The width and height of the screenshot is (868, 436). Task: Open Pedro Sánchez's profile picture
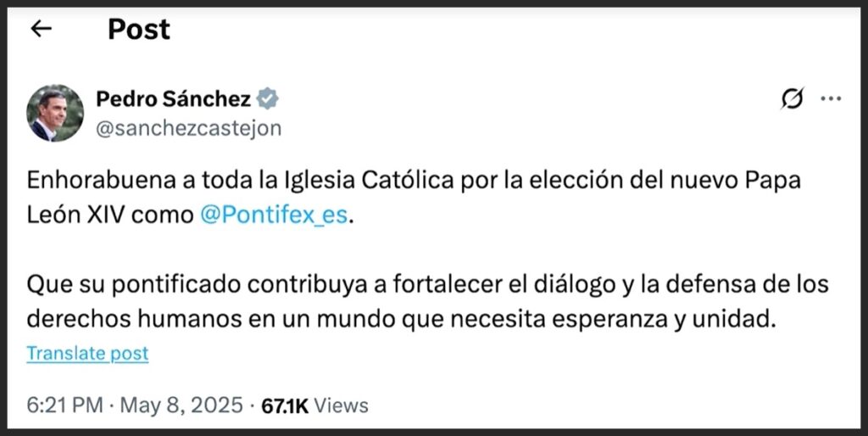point(55,113)
